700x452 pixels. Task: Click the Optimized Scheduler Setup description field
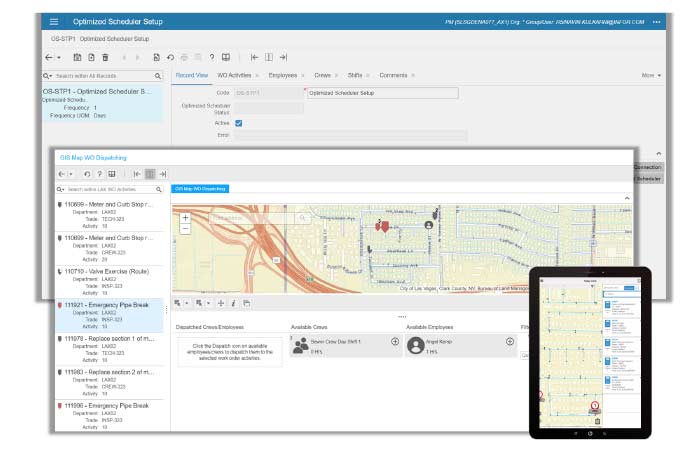[x=380, y=92]
